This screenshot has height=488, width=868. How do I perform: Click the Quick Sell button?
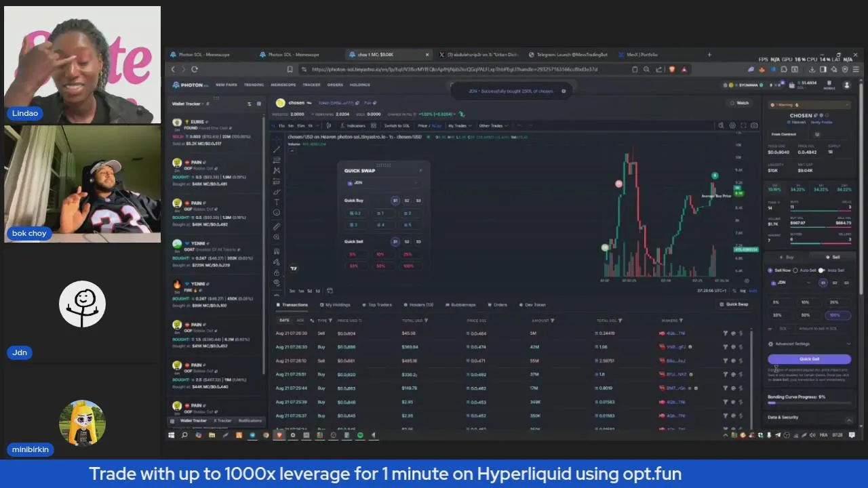[809, 359]
